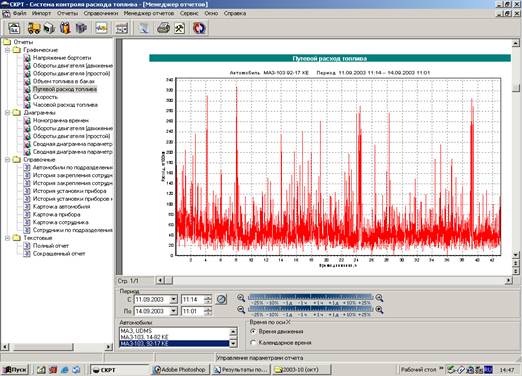Collapse the Текстовые folder node
This screenshot has width=522, height=376.
point(7,238)
